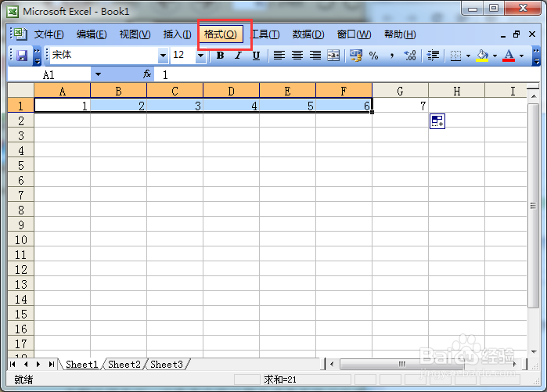
Task: Click vertical scrollbar up arrow
Action: pyautogui.click(x=534, y=96)
